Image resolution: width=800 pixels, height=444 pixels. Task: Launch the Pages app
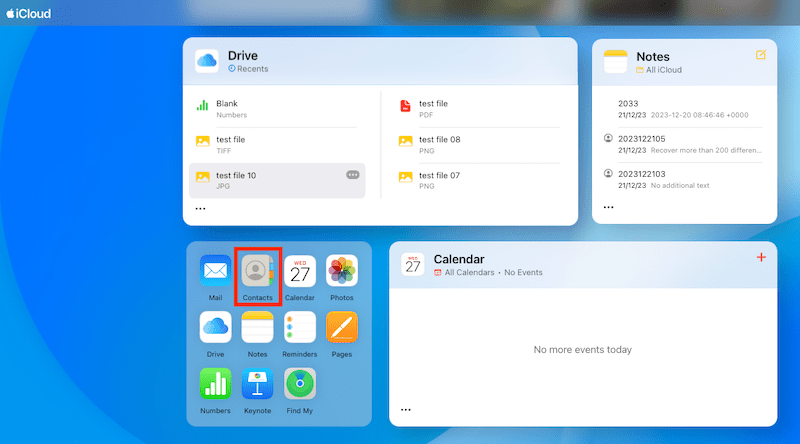(342, 327)
